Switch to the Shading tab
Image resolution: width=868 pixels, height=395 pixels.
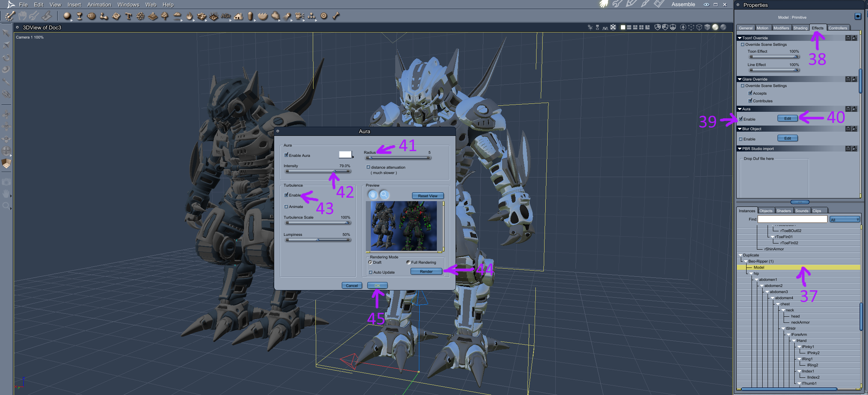800,28
